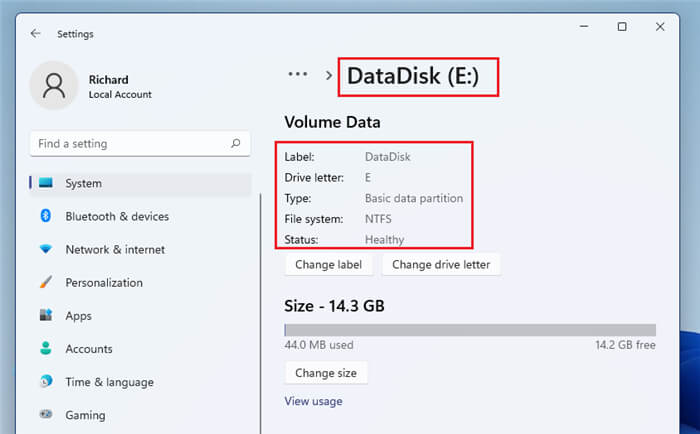Click the Basic data partition value
The image size is (700, 434).
click(414, 198)
